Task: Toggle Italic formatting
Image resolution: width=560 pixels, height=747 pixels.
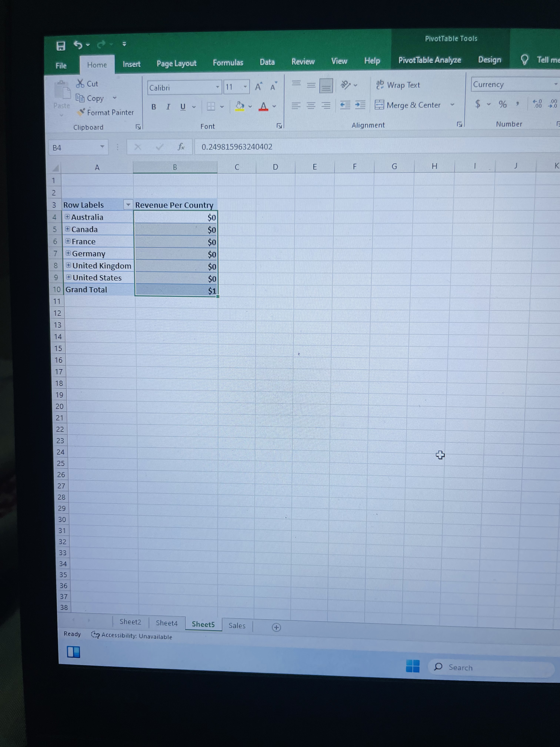Action: tap(168, 107)
